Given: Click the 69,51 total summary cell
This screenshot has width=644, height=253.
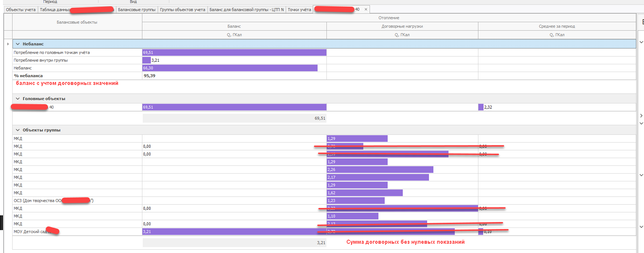Looking at the screenshot, I should point(234,118).
